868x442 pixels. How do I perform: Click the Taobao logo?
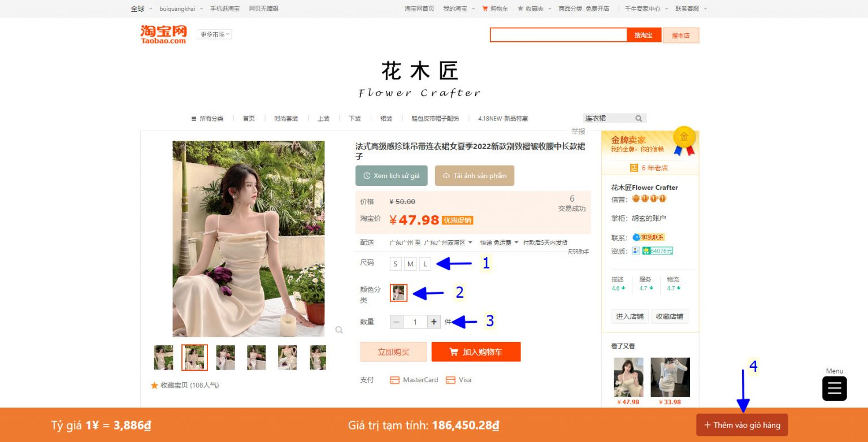(163, 34)
